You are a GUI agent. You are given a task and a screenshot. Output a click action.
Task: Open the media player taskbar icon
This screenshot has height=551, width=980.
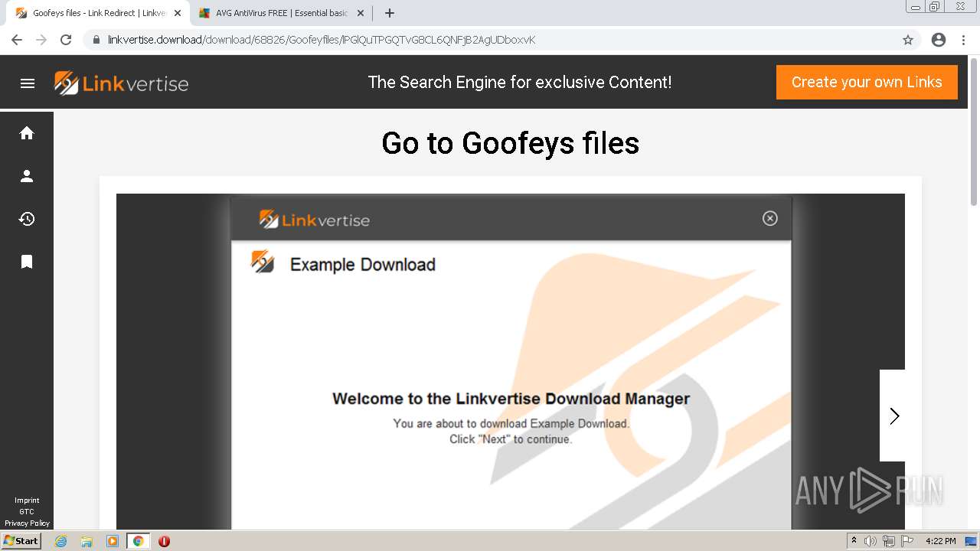(x=113, y=541)
